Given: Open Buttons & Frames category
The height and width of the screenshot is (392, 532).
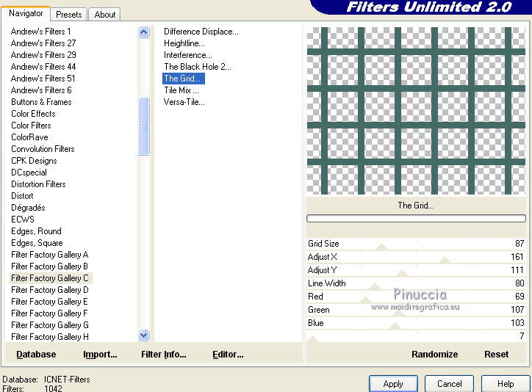Looking at the screenshot, I should pos(41,102).
